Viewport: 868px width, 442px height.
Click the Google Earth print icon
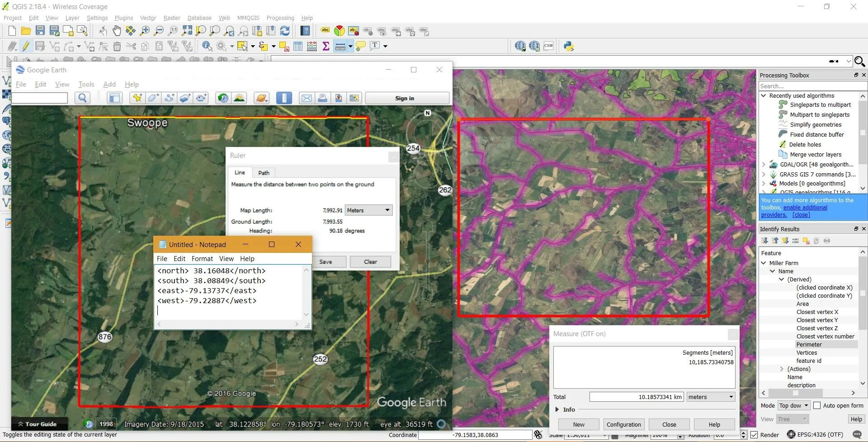(x=322, y=98)
